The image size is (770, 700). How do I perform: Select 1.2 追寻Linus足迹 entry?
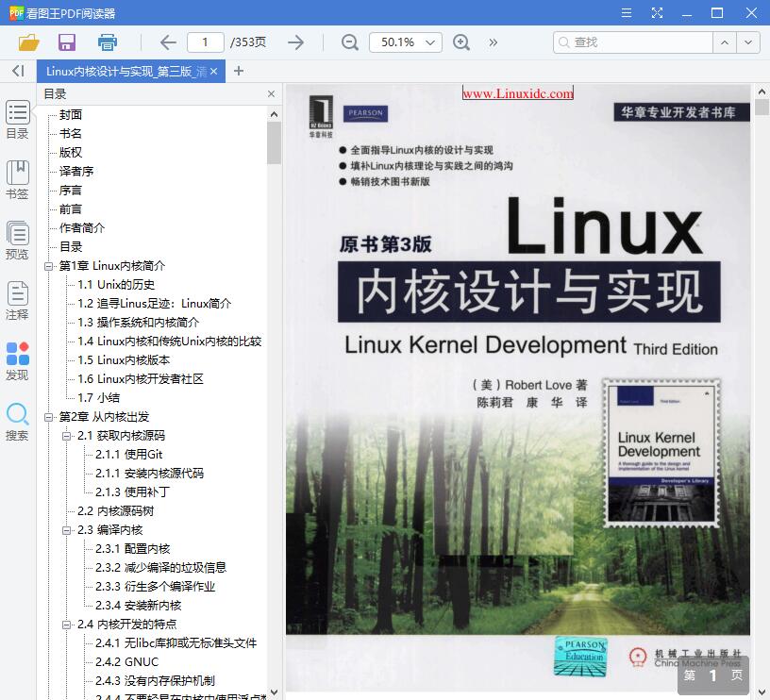pos(154,304)
